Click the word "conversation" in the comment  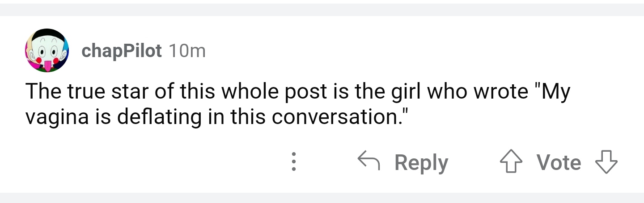point(338,117)
